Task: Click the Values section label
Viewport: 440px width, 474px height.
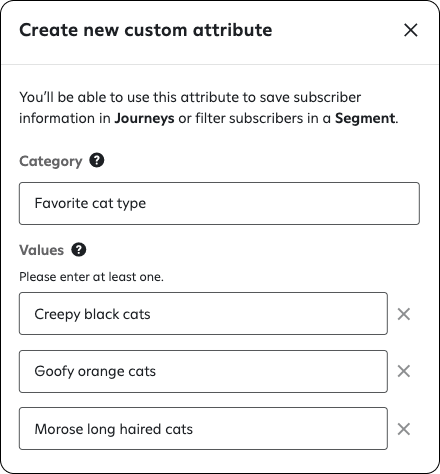Action: point(41,250)
